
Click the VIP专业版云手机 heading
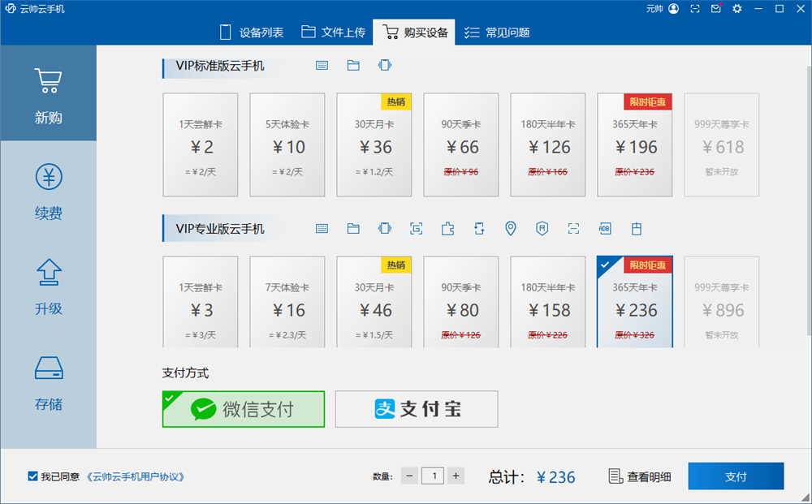click(x=220, y=229)
